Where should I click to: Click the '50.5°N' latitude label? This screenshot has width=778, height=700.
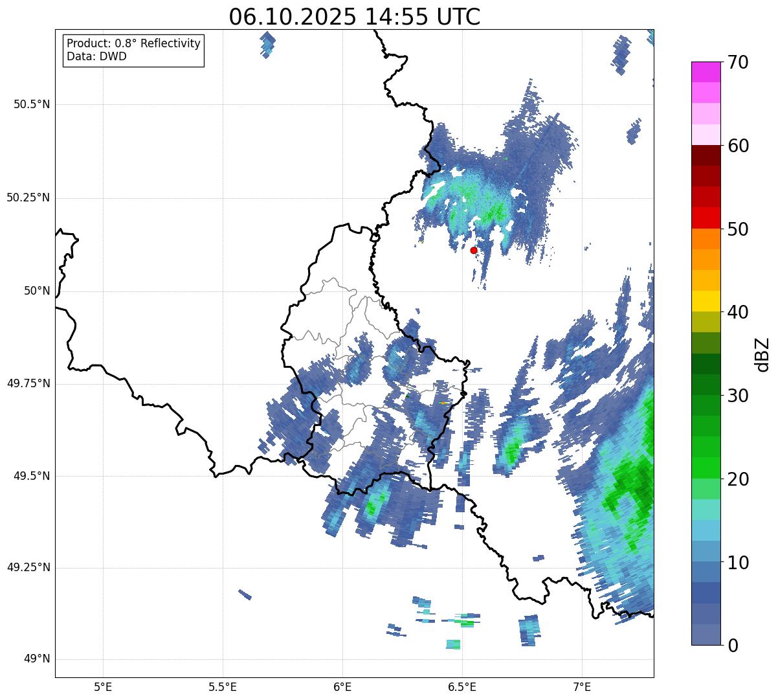click(x=32, y=104)
